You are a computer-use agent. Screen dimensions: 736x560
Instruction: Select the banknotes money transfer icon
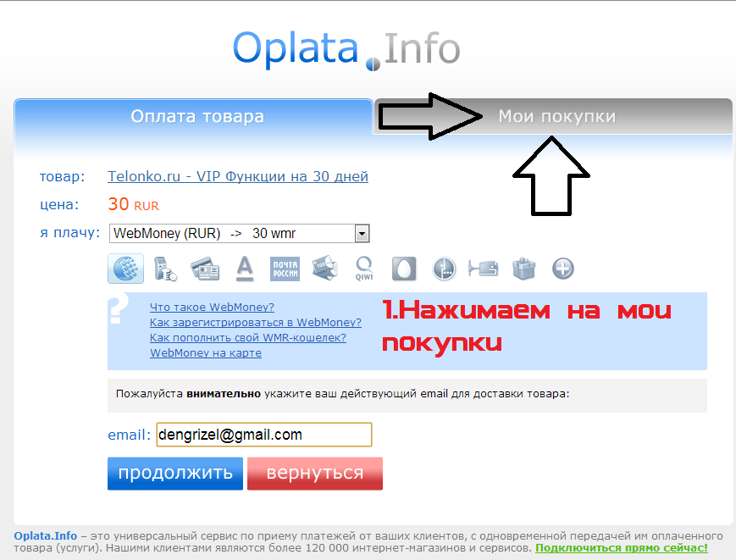point(325,269)
